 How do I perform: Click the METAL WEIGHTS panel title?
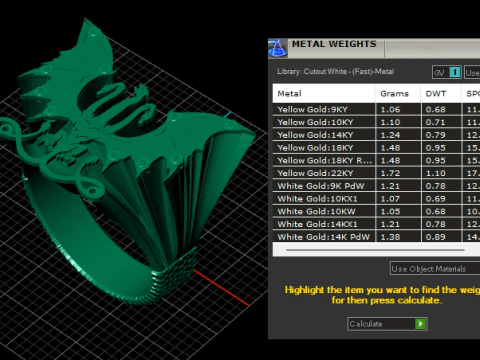point(334,44)
